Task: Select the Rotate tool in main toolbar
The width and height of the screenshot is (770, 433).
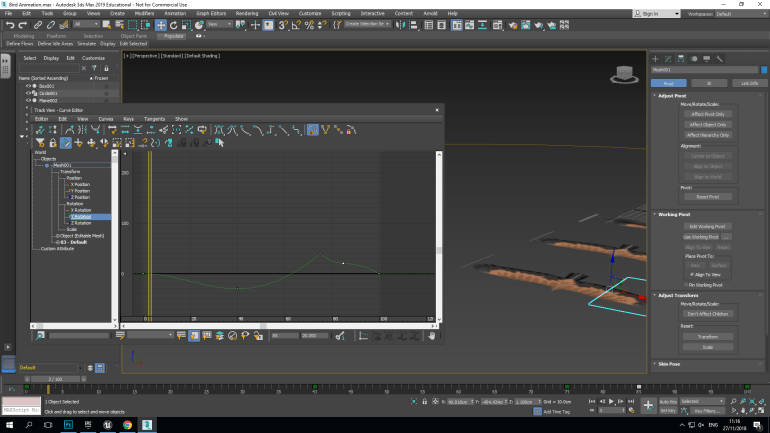Action: click(173, 25)
